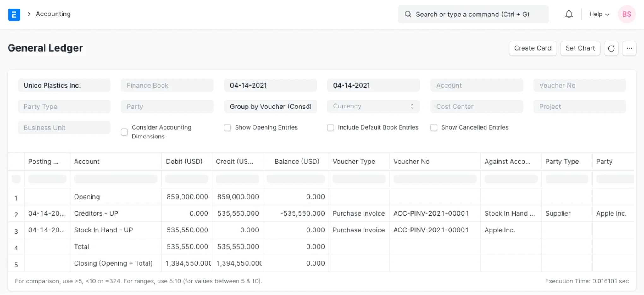
Task: Click the Create Card button
Action: (533, 48)
